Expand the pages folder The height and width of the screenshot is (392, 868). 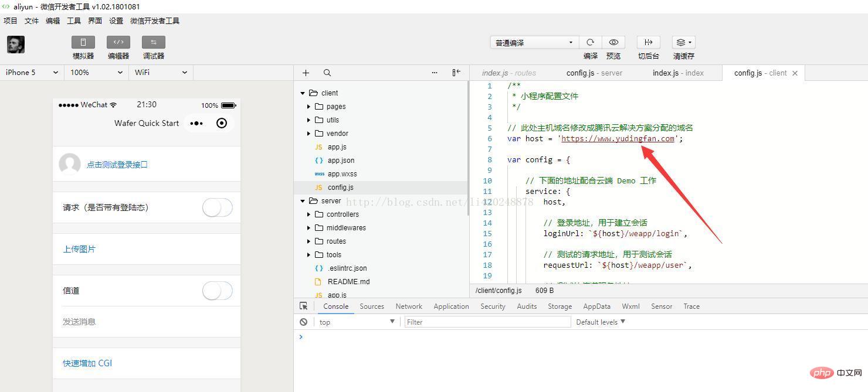click(x=308, y=107)
